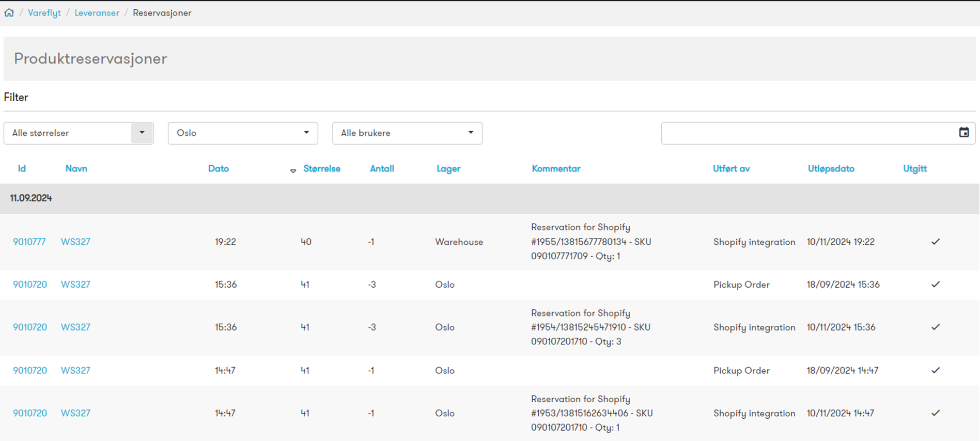
Task: Sort by the Kommentar column header
Action: (556, 169)
